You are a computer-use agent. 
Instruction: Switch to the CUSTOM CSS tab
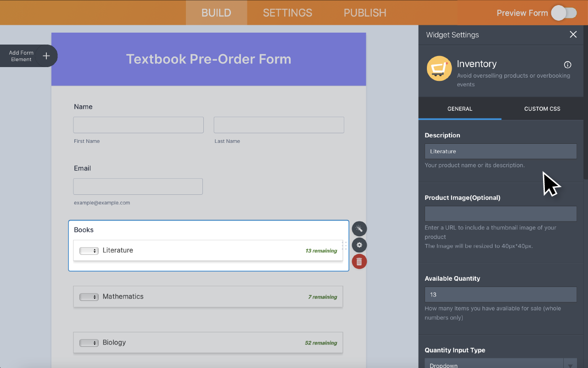point(542,109)
